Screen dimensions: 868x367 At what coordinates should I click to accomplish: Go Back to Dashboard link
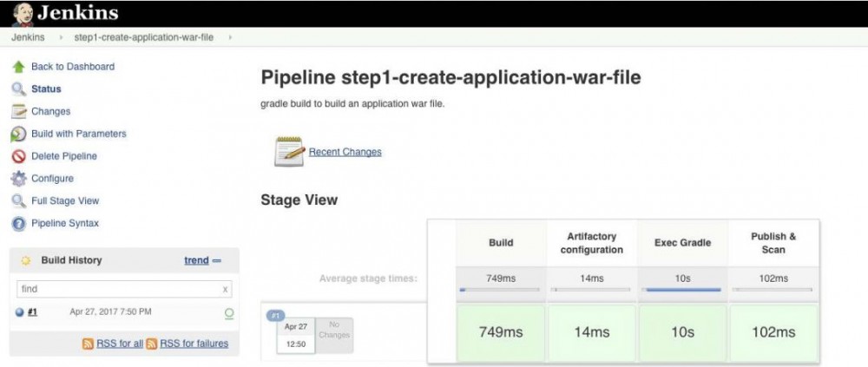coord(73,67)
